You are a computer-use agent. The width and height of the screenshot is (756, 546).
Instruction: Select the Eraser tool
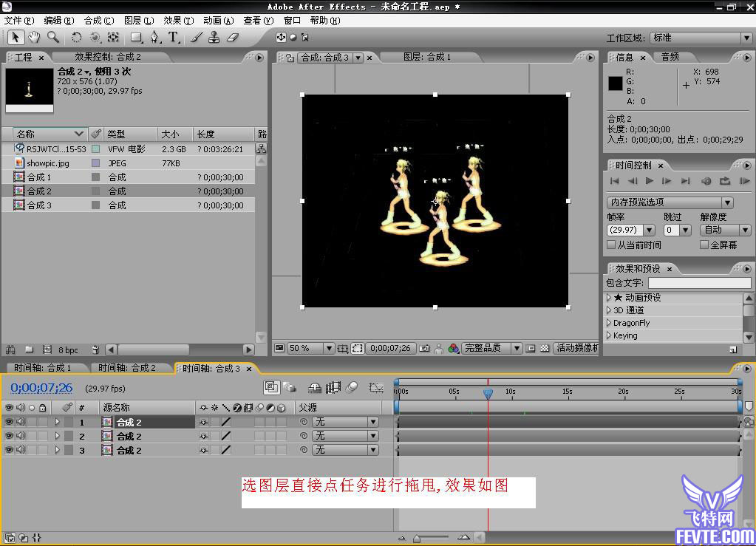click(x=233, y=37)
